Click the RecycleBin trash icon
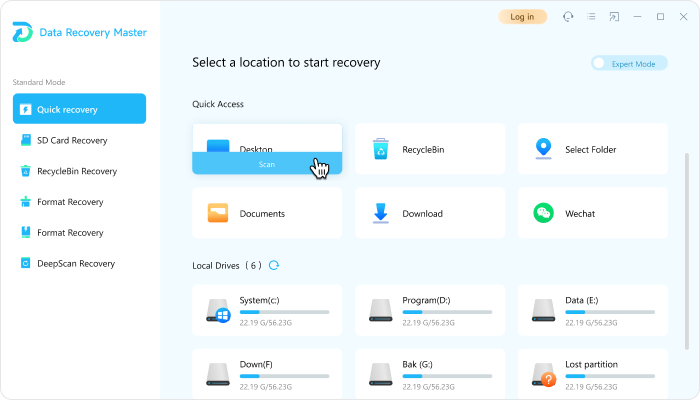This screenshot has width=700, height=400. pyautogui.click(x=380, y=149)
